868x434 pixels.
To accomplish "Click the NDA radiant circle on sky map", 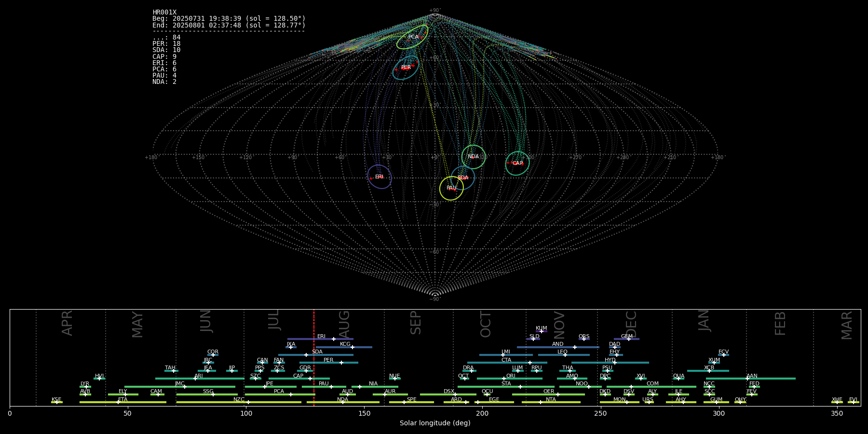I will (474, 157).
